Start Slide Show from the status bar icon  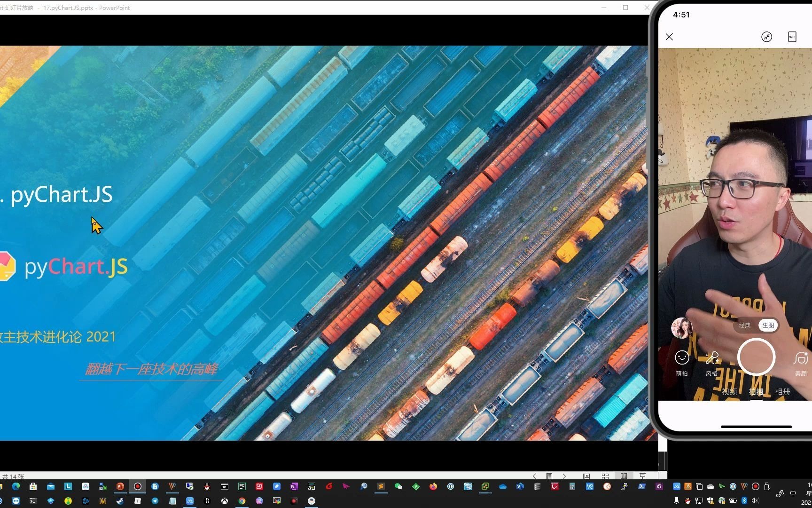coord(643,476)
